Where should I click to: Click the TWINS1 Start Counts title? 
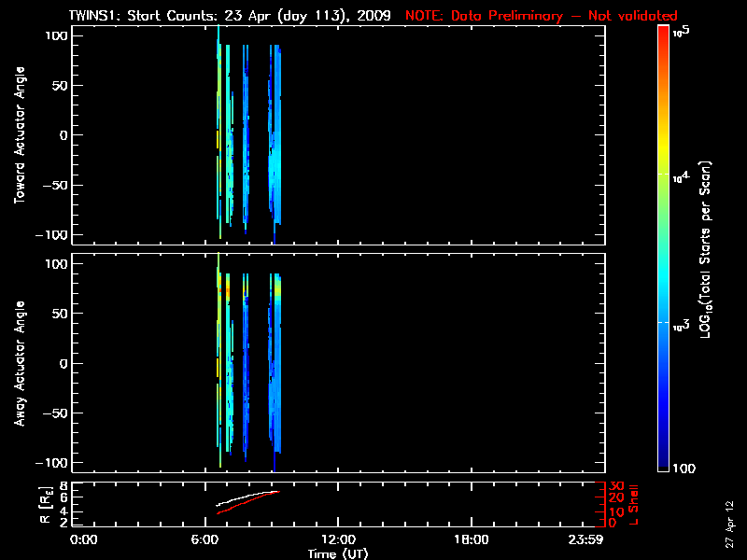click(230, 16)
